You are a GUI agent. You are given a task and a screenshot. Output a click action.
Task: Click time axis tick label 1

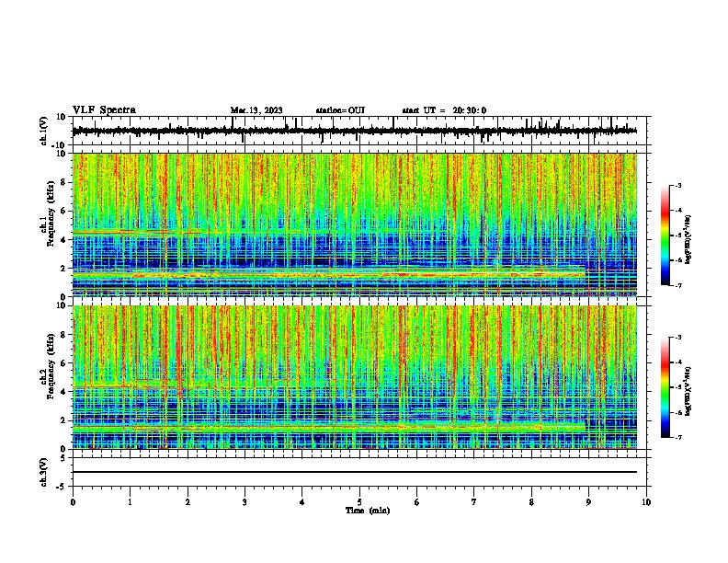tap(130, 502)
